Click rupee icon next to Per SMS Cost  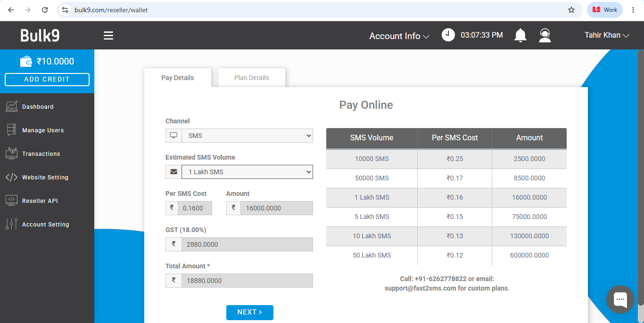click(x=172, y=208)
